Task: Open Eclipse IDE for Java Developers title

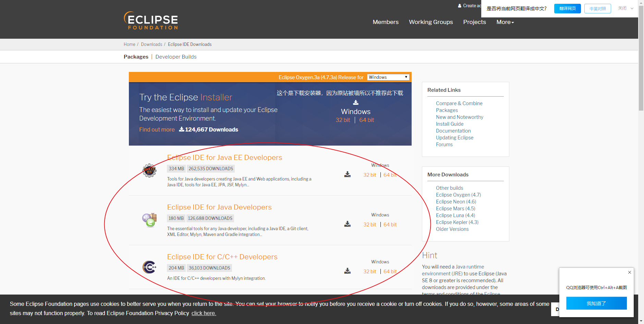Action: (x=219, y=207)
